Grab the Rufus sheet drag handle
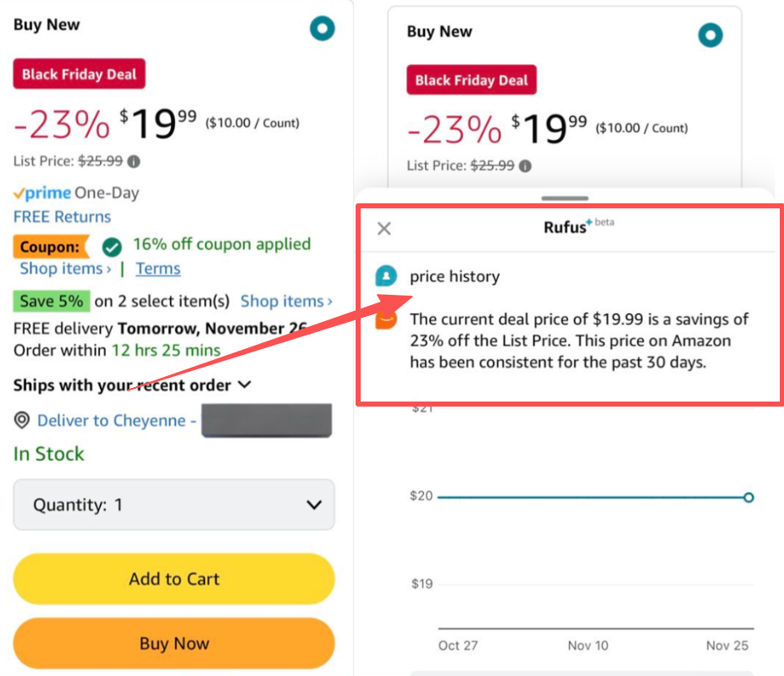Viewport: 784px width, 676px height. [x=564, y=199]
